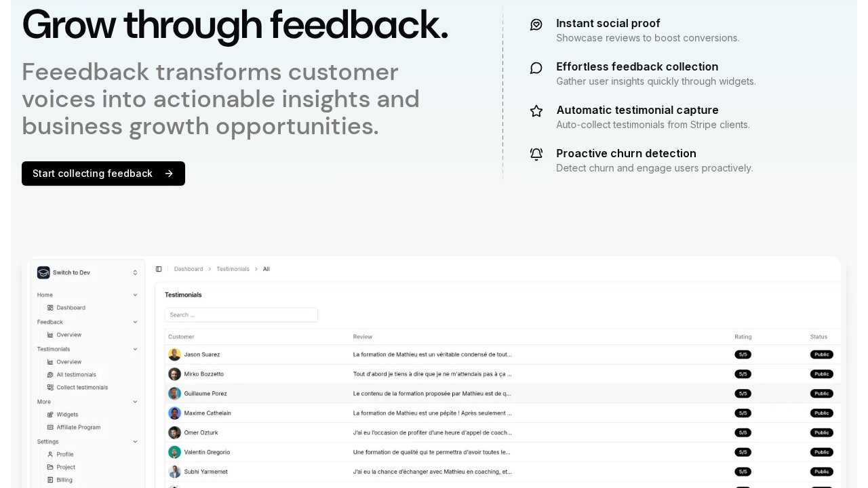Select Collect testimonials in the sidebar
Image resolution: width=868 pixels, height=488 pixels.
82,388
